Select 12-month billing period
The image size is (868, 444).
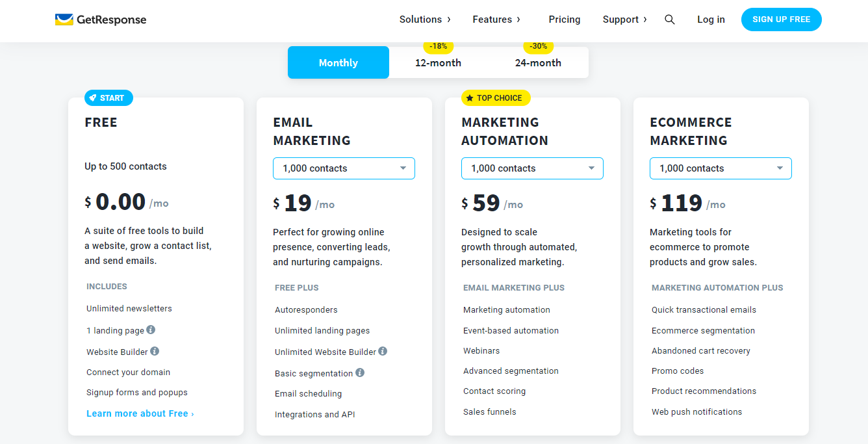[439, 63]
